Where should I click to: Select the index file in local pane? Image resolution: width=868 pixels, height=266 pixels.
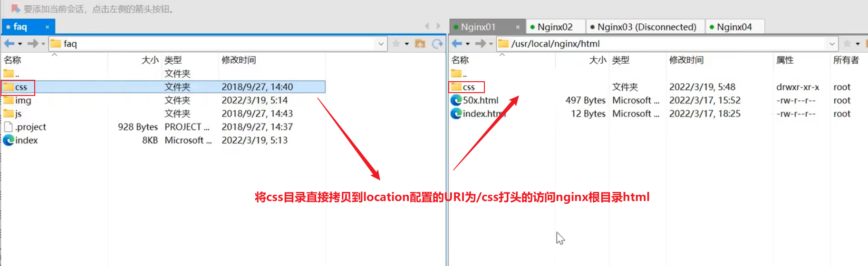pyautogui.click(x=26, y=140)
